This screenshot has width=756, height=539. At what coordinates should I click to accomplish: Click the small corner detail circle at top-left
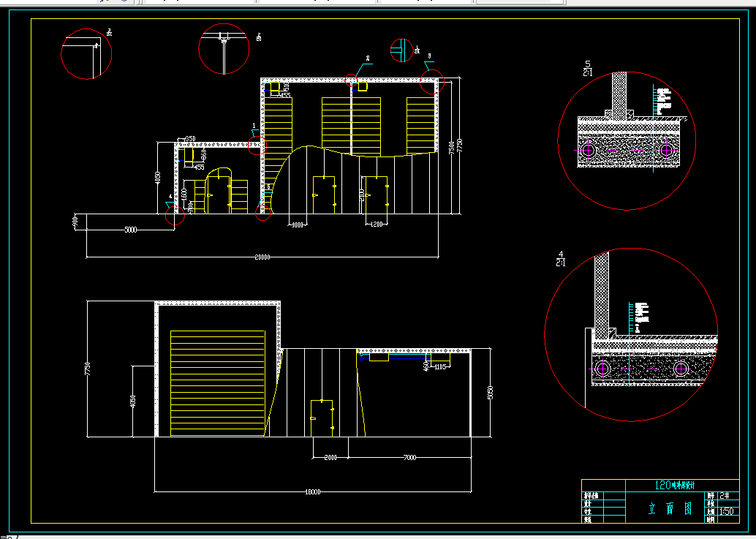pyautogui.click(x=87, y=54)
